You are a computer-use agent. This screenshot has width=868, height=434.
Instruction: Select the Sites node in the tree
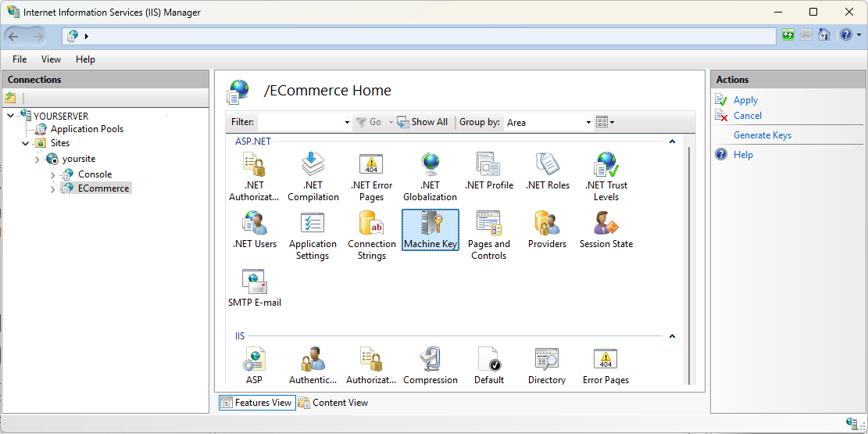60,143
